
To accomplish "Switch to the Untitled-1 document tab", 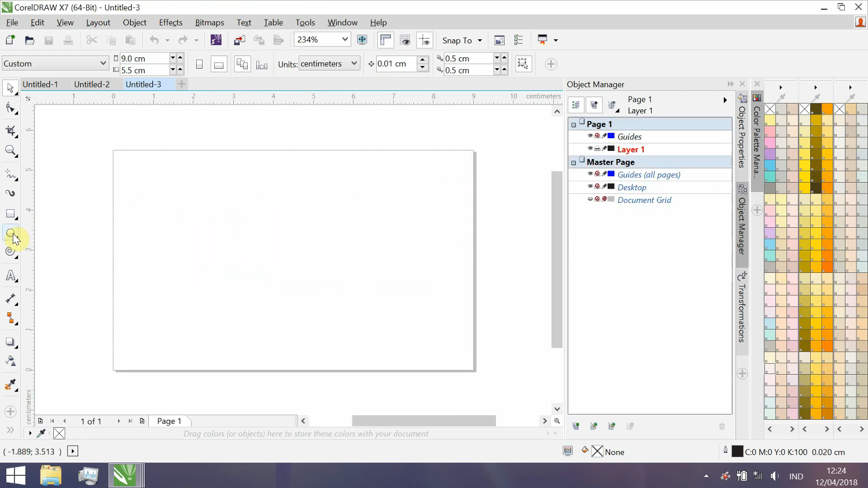I will click(41, 84).
